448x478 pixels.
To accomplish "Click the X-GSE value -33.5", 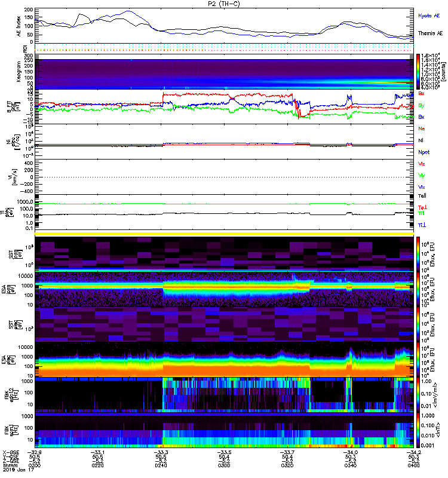I will pyautogui.click(x=224, y=452).
